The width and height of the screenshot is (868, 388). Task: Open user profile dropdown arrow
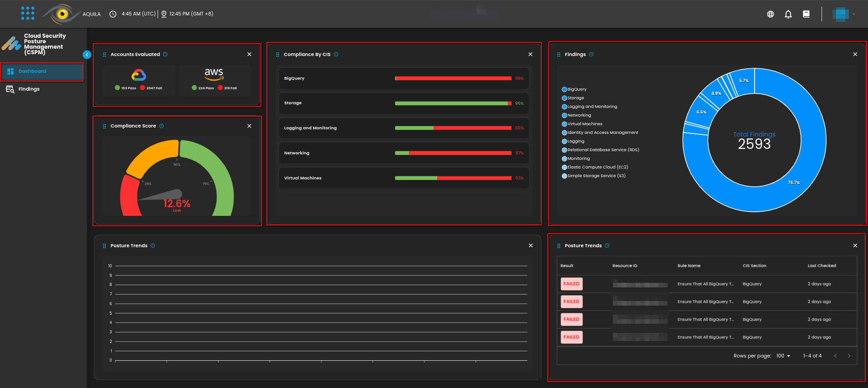(x=853, y=14)
